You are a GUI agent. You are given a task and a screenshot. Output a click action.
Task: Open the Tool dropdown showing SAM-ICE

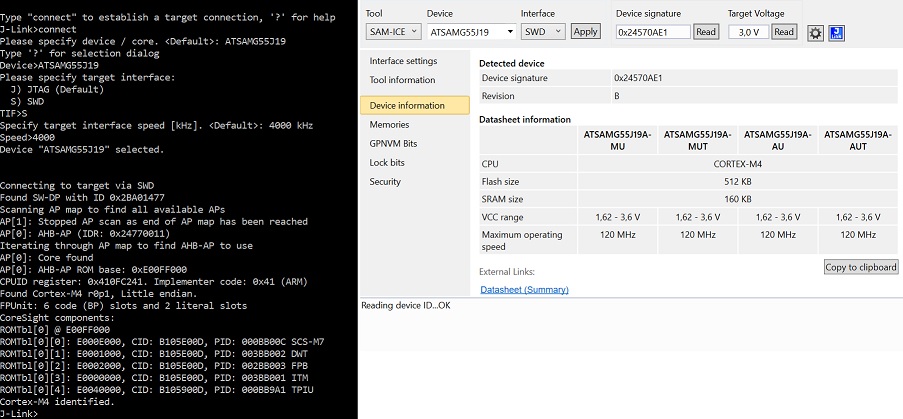pyautogui.click(x=394, y=32)
